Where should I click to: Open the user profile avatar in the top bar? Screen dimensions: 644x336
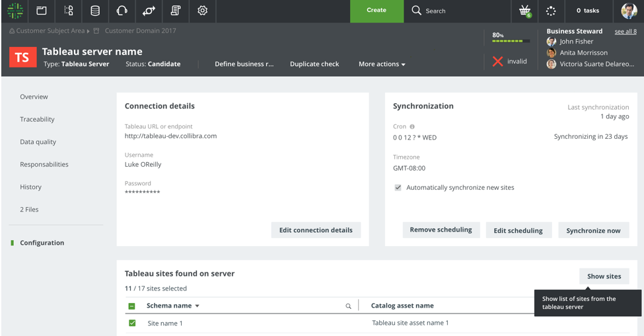tap(629, 11)
